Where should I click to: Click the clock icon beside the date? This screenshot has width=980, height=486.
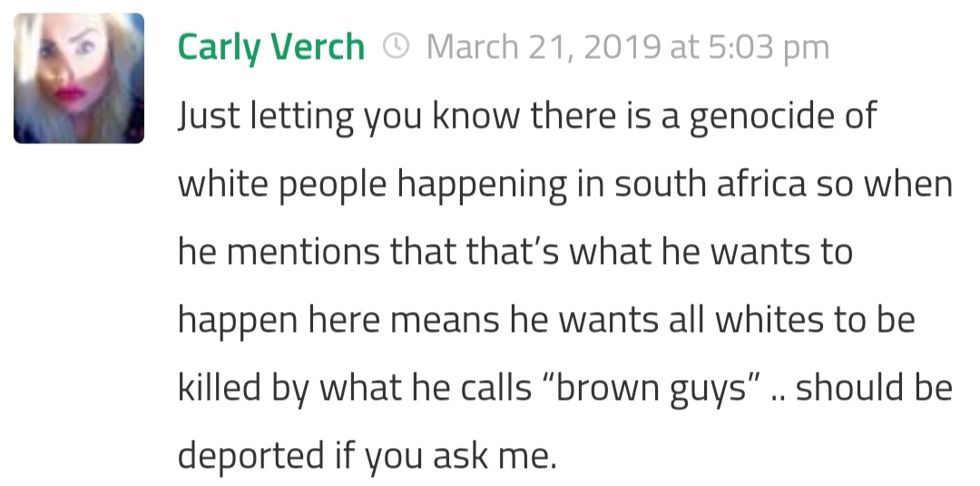pyautogui.click(x=397, y=46)
